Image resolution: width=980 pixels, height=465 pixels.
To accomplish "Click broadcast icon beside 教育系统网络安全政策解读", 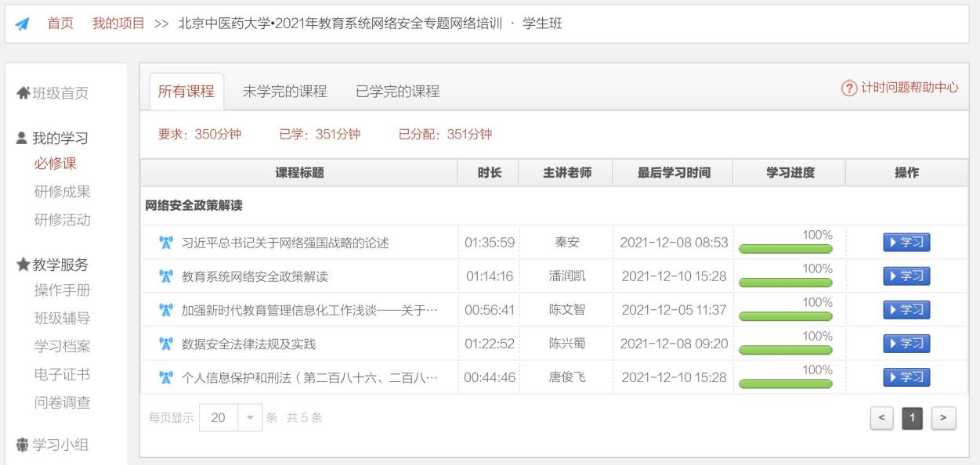I will [165, 276].
